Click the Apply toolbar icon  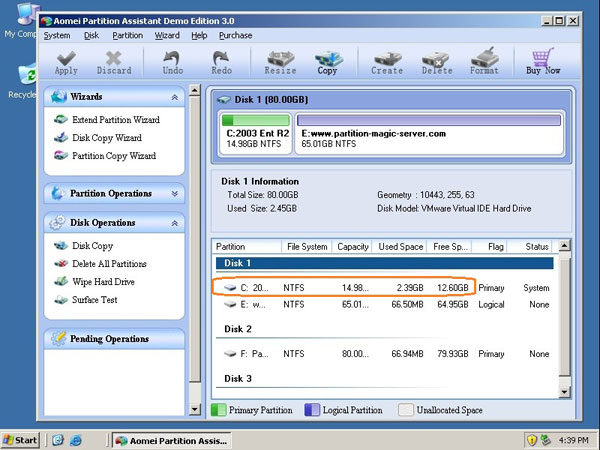click(x=66, y=62)
